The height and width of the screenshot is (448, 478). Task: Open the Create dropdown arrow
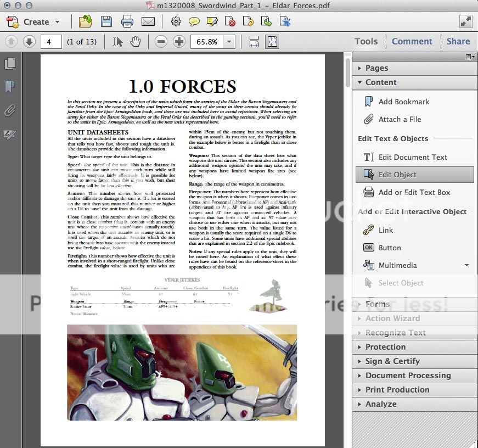(x=57, y=22)
